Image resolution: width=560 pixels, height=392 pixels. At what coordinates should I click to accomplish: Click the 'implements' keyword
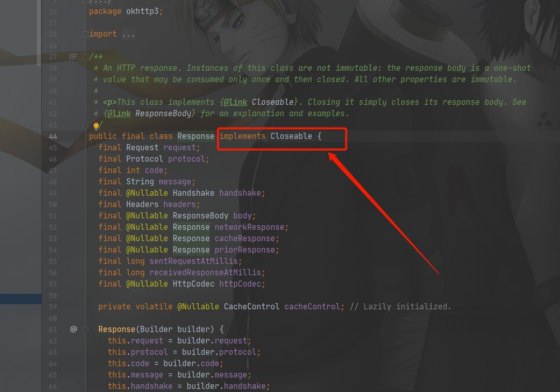coord(243,136)
